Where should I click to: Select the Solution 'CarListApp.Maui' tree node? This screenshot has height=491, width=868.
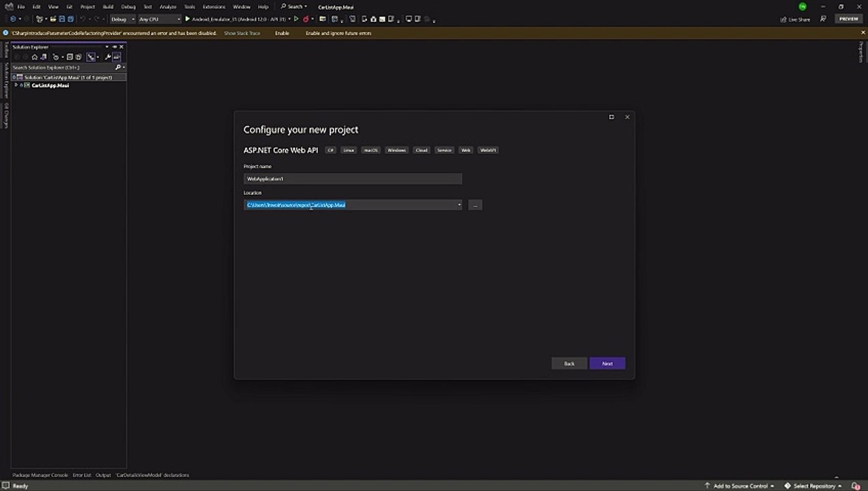[x=69, y=77]
